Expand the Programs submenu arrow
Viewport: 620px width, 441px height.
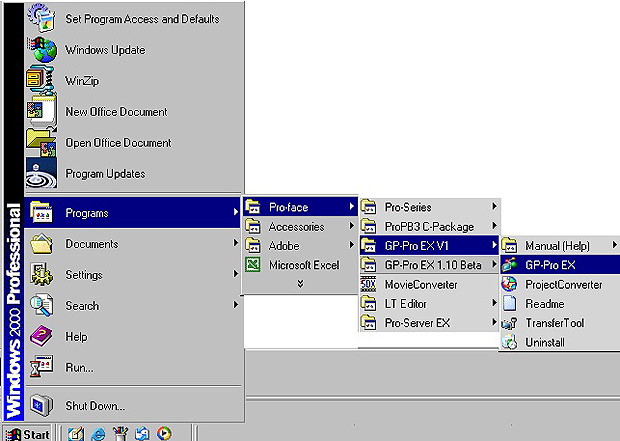[x=236, y=212]
